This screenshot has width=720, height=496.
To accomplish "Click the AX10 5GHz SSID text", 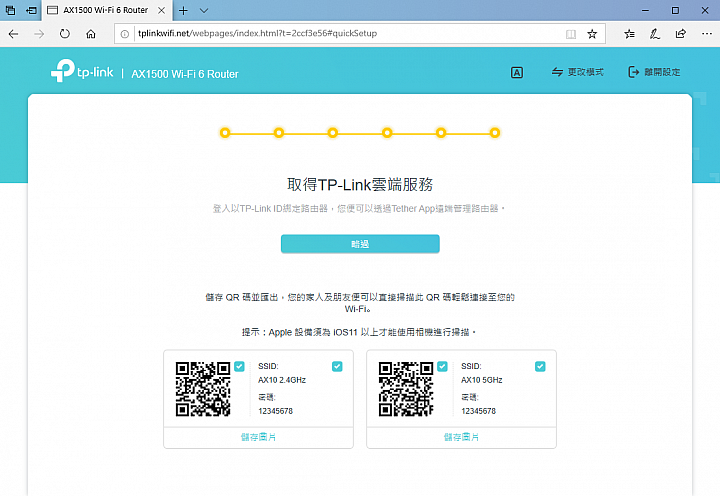I will 482,380.
